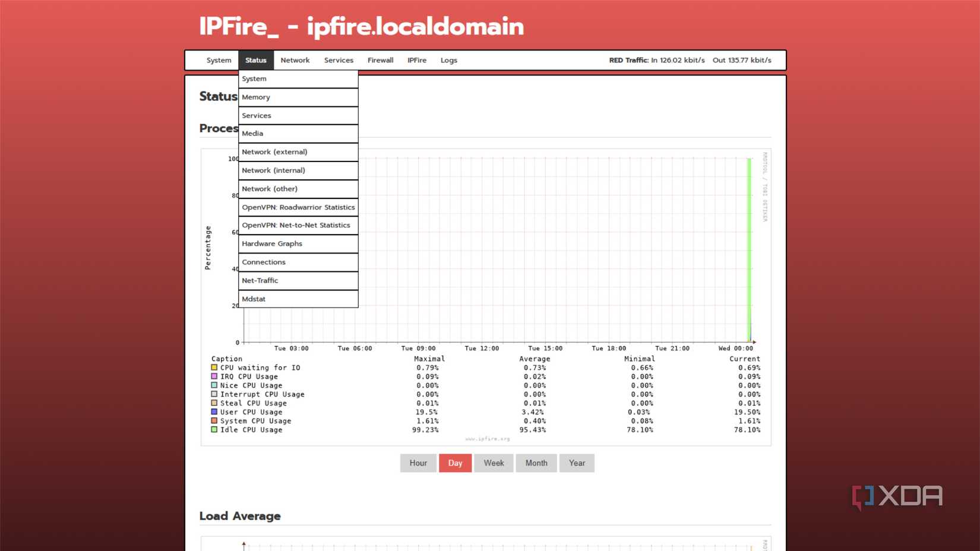The width and height of the screenshot is (980, 551).
Task: Open the System menu in the navbar
Action: point(218,60)
